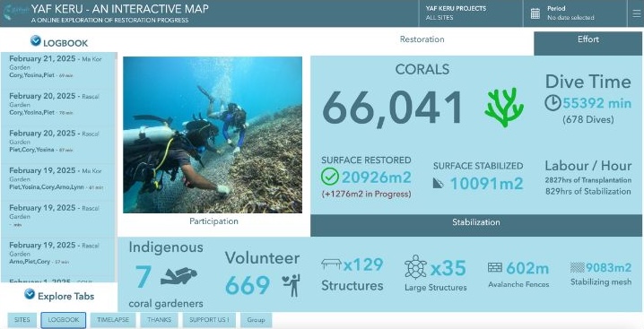Click the (678 Dives) text
This screenshot has height=329, width=644.
(x=588, y=120)
